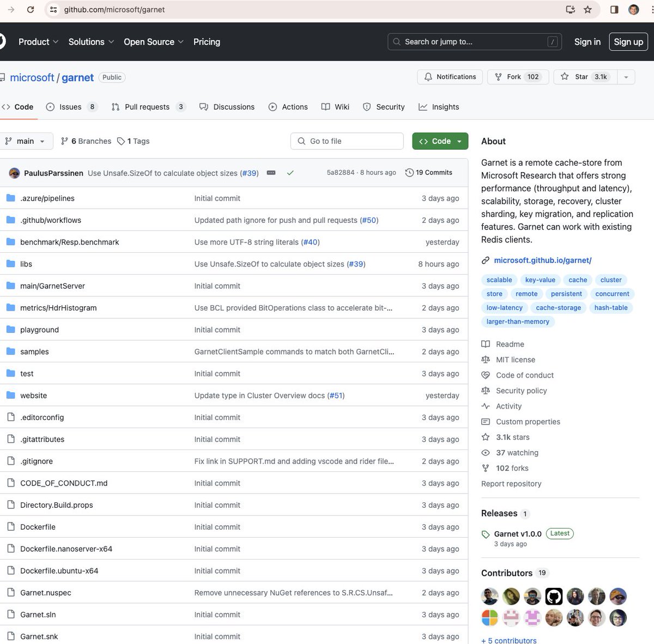Screen dimensions: 654x644
Task: Open Garnet.sln file
Action: (38, 615)
